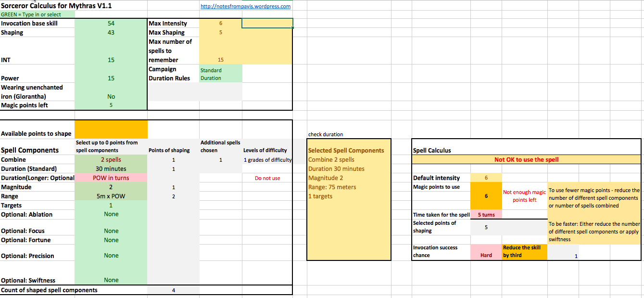Open the Campaign Duration Rules 'Standard Duration' cell
644x298 pixels.
tap(220, 74)
